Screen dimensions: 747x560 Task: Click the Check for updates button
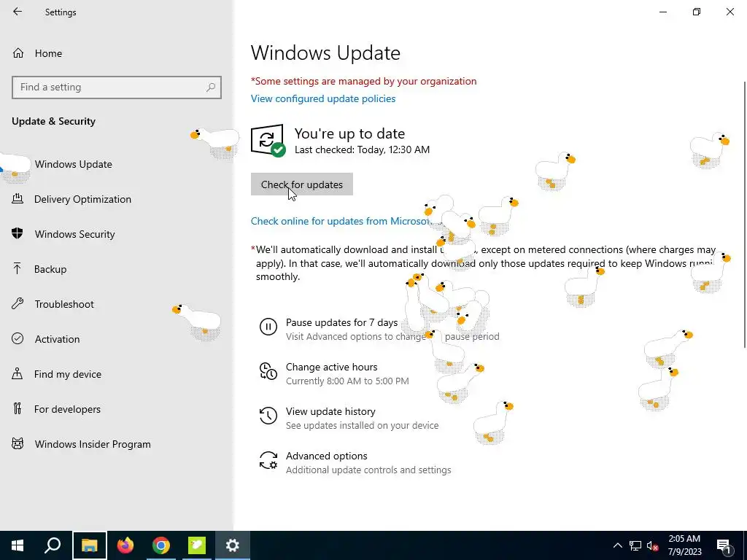pos(302,184)
